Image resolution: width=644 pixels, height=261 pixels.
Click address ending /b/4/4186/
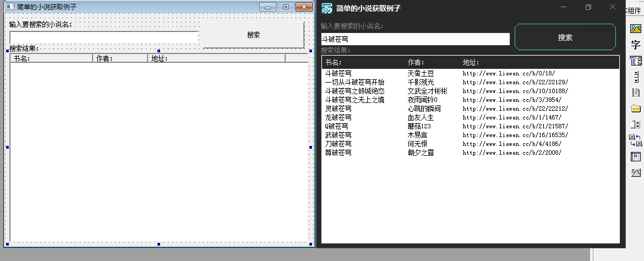(512, 144)
